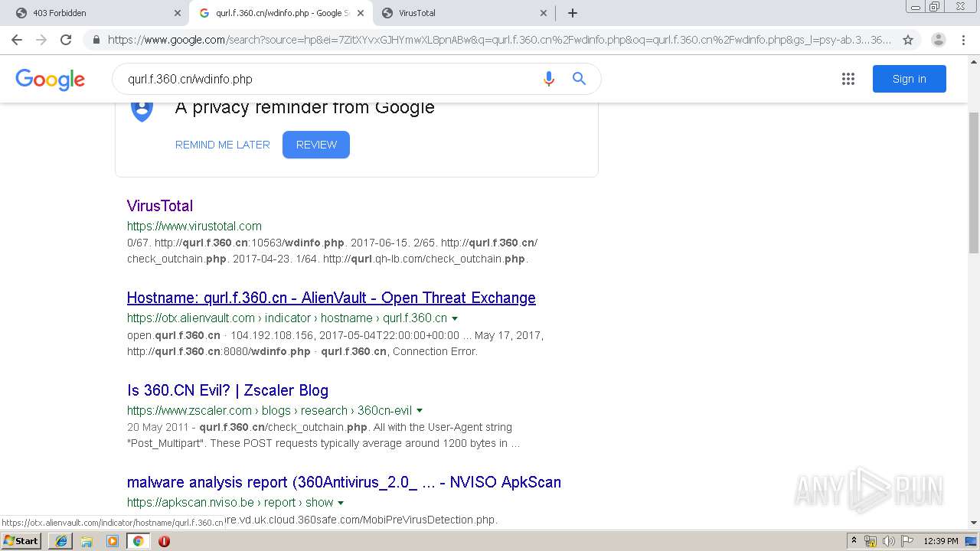
Task: Expand the Zscaler result dropdown arrow
Action: point(420,411)
